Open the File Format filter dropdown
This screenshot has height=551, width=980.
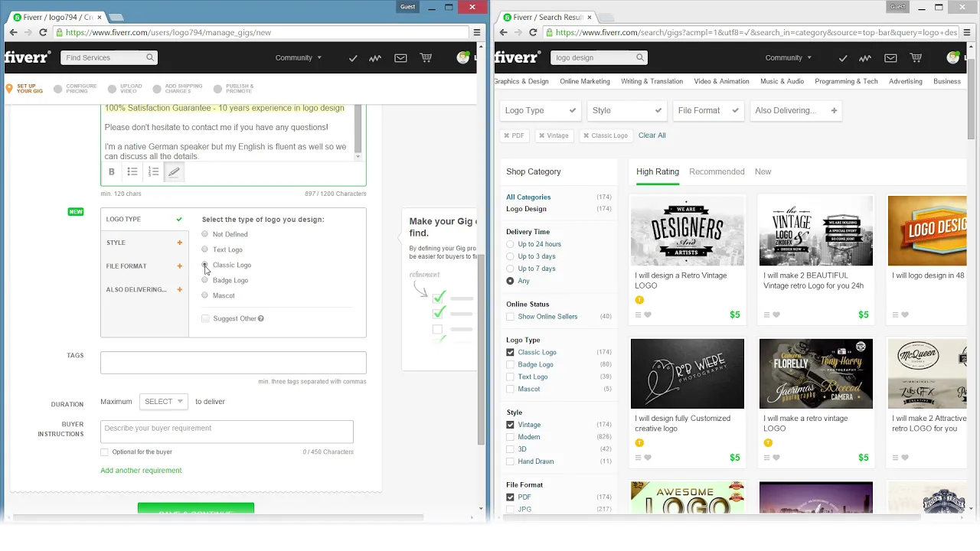click(709, 110)
